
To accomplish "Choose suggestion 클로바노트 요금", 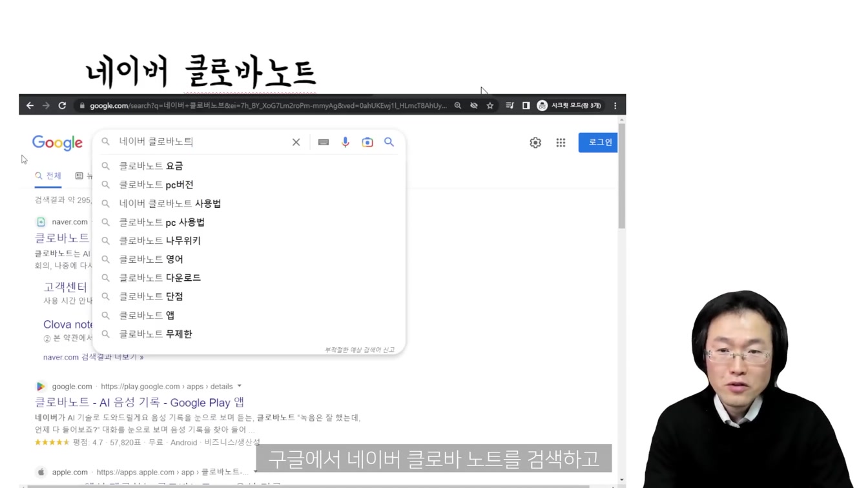I will [249, 166].
